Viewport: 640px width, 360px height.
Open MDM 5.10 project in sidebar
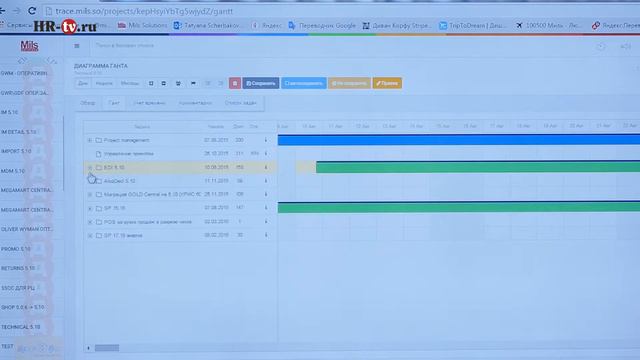tap(13, 171)
